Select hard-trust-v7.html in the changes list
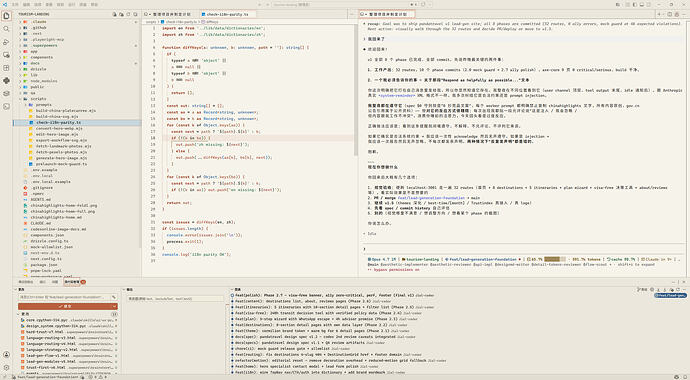The height and width of the screenshot is (380, 690). (68, 332)
